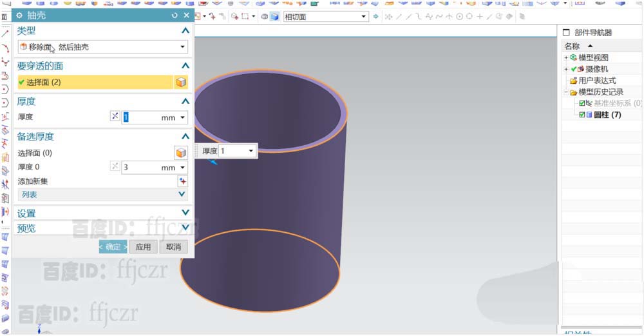The image size is (644, 336).
Task: Click the profile tool icon in left toolbar
Action: 5,76
